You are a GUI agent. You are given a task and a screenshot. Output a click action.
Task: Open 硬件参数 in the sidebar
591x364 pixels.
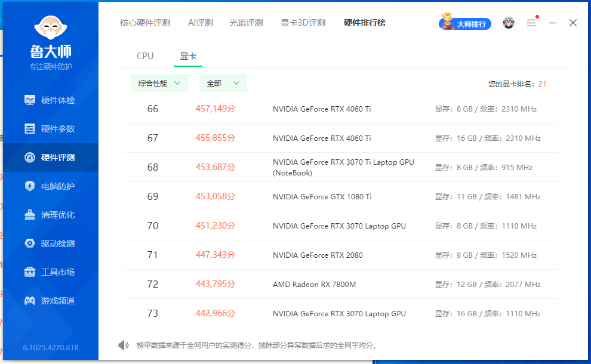[51, 129]
